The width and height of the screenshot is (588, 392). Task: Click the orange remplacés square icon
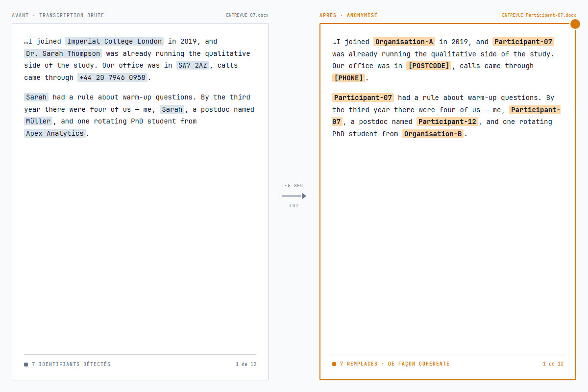[334, 364]
